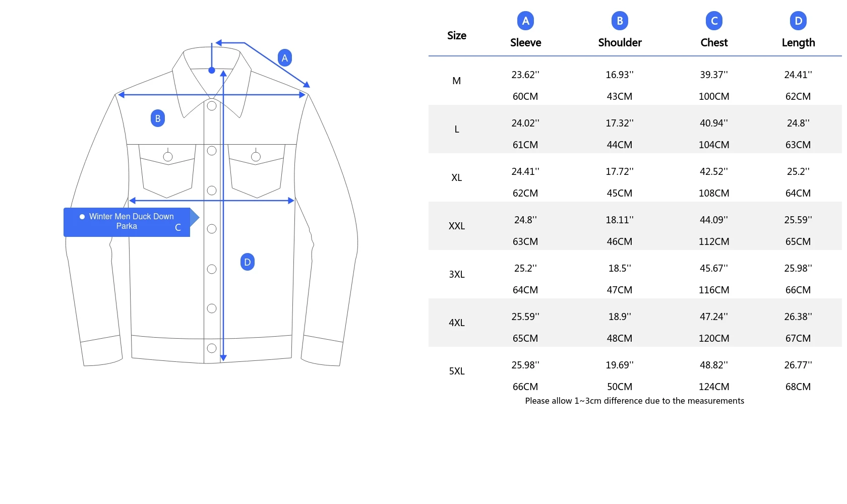The width and height of the screenshot is (847, 504).
Task: Click the D marker on the jacket body
Action: (248, 262)
